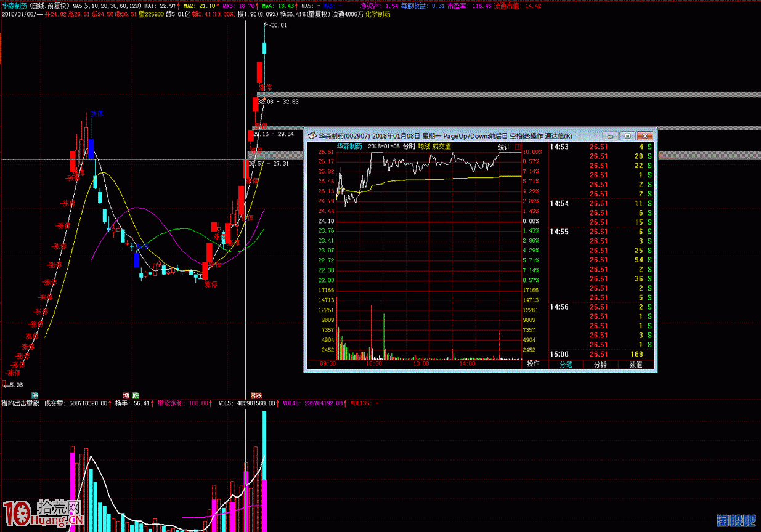Click the 猎豹出击量能 indicator name
This screenshot has width=761, height=532.
(20, 403)
